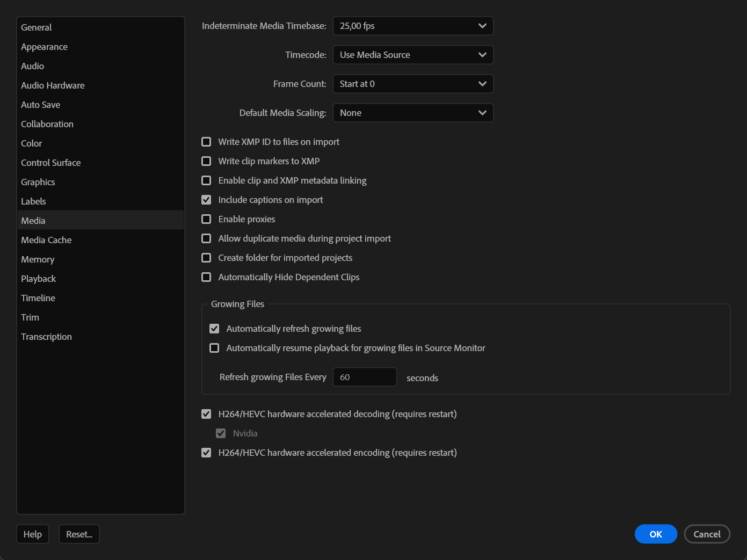The image size is (747, 560).
Task: Toggle Automatically Hide Dependent Clips
Action: click(206, 277)
